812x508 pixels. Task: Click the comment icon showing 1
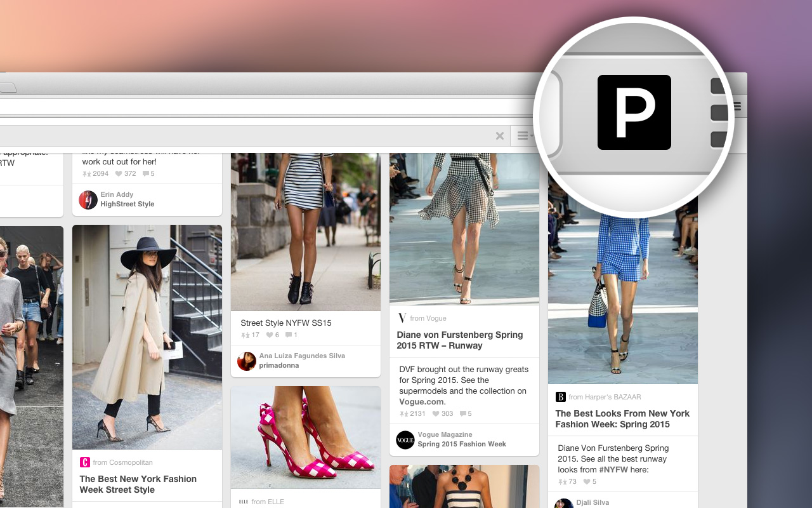[x=289, y=335]
